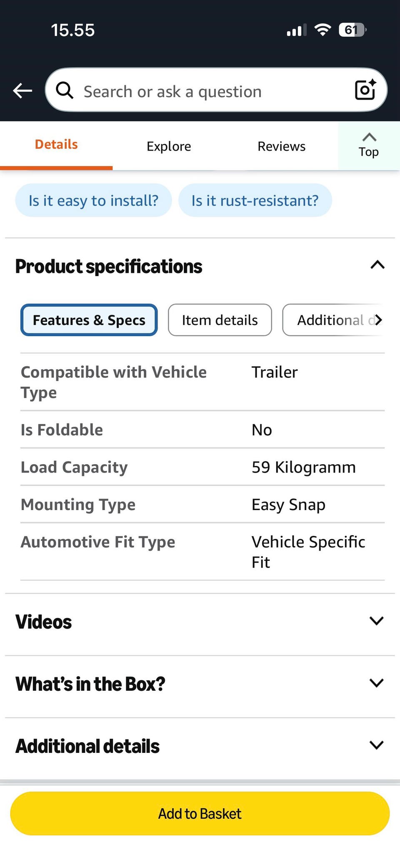Expand the Videos section

click(376, 621)
